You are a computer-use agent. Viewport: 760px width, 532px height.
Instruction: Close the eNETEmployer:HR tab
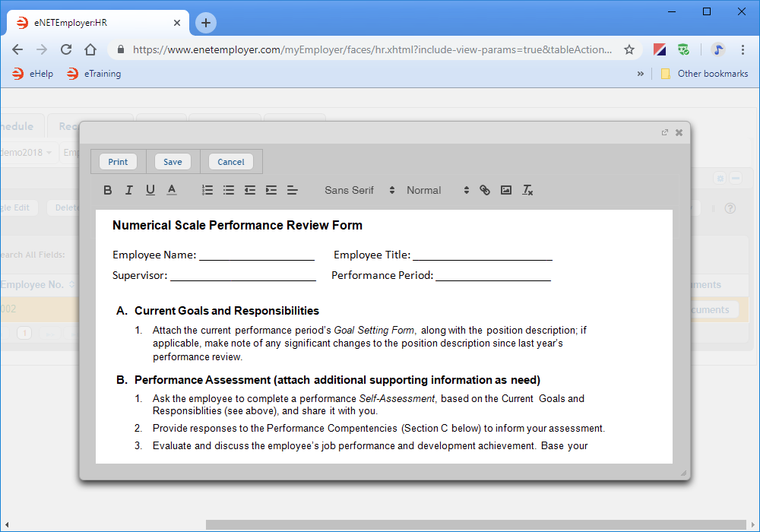point(177,23)
